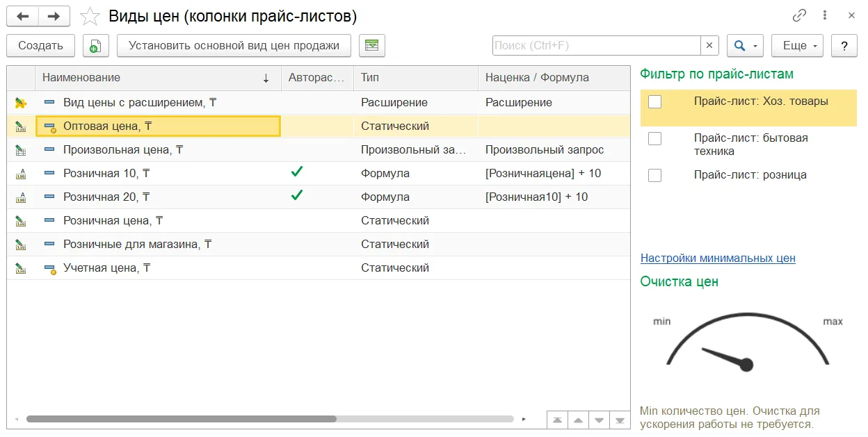Click auto-calc checkmark in Розничная 10 row

297,172
